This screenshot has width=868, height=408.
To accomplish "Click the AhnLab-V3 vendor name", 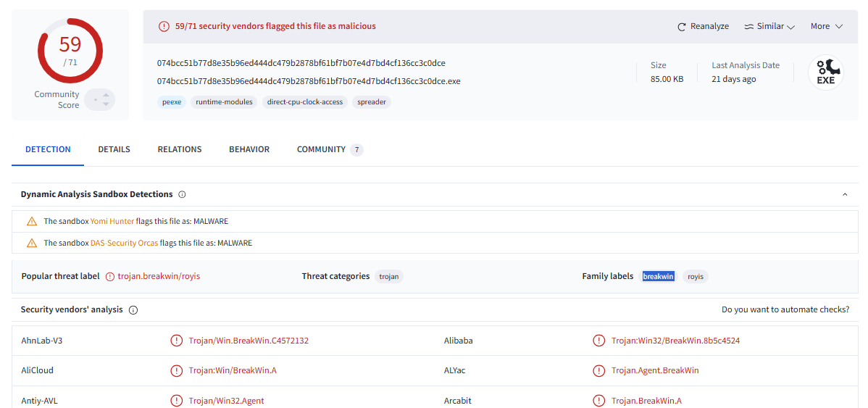I will [42, 341].
